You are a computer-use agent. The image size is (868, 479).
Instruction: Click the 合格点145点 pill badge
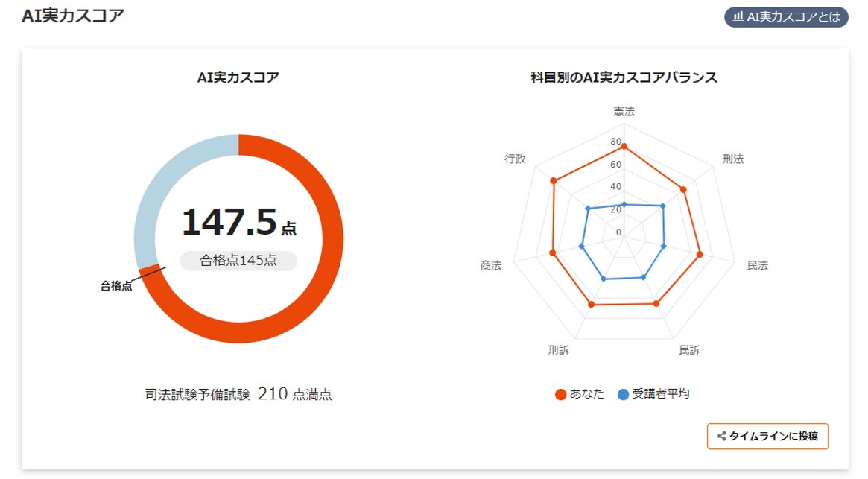pos(238,261)
